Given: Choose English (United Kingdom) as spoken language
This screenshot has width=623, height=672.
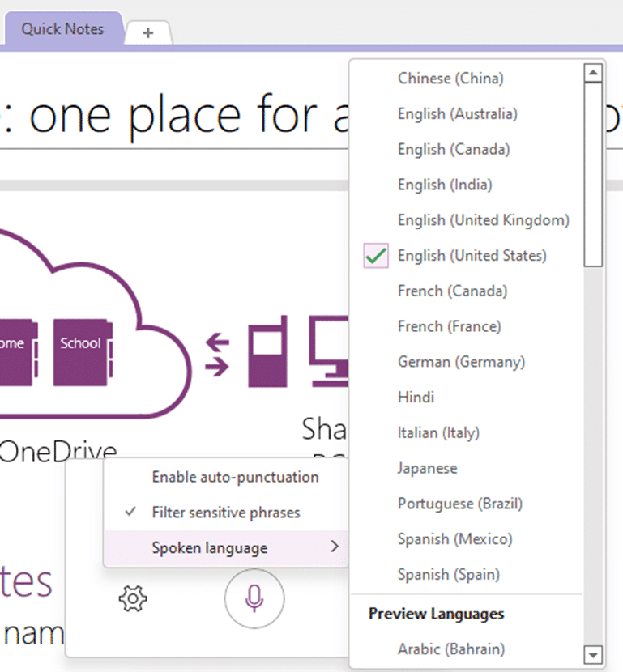Looking at the screenshot, I should [x=483, y=220].
